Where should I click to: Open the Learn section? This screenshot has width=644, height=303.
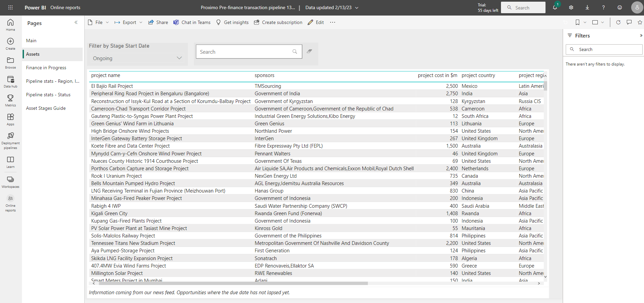10,162
